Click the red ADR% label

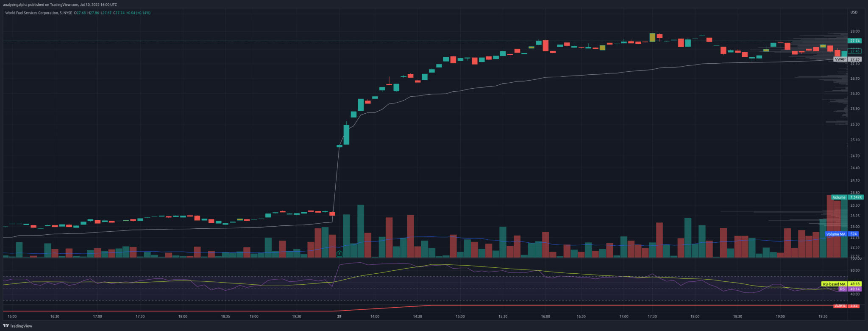tap(840, 306)
